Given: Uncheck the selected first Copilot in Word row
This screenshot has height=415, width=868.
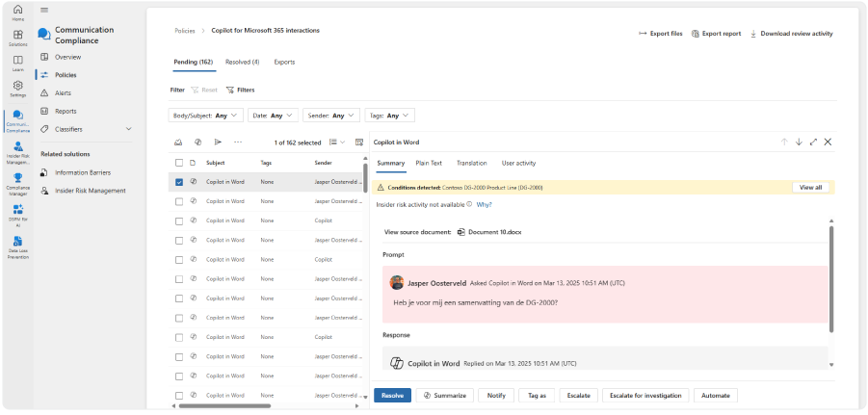Looking at the screenshot, I should pos(179,182).
